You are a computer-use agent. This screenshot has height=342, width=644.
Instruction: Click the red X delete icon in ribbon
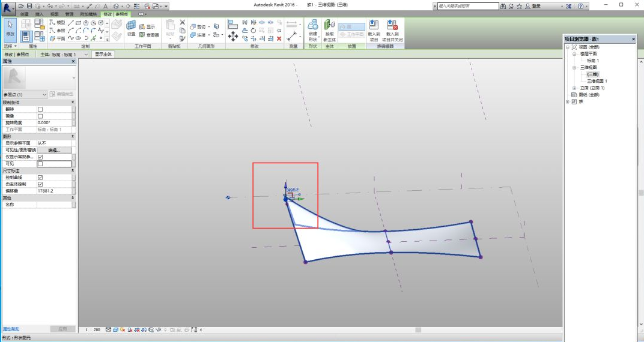[x=279, y=38]
